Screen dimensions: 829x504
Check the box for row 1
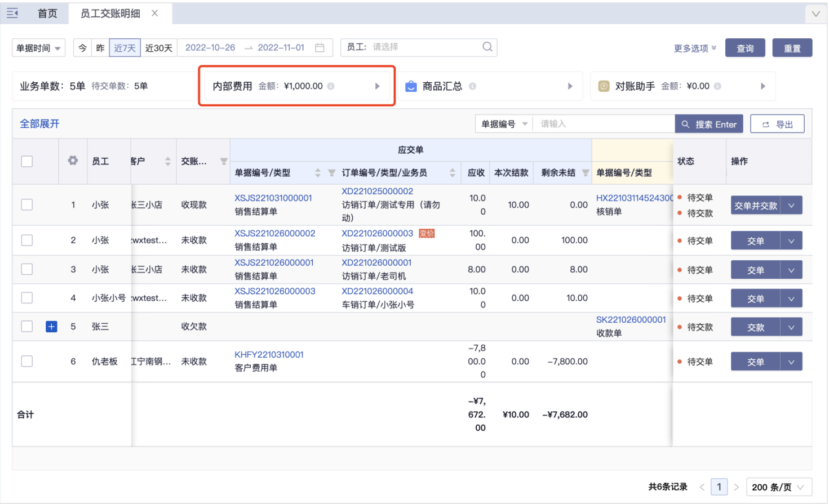point(27,204)
